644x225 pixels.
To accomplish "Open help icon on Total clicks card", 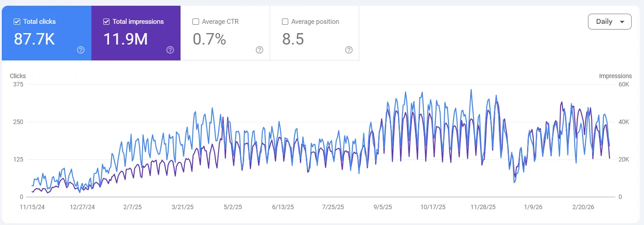I will click(x=81, y=50).
